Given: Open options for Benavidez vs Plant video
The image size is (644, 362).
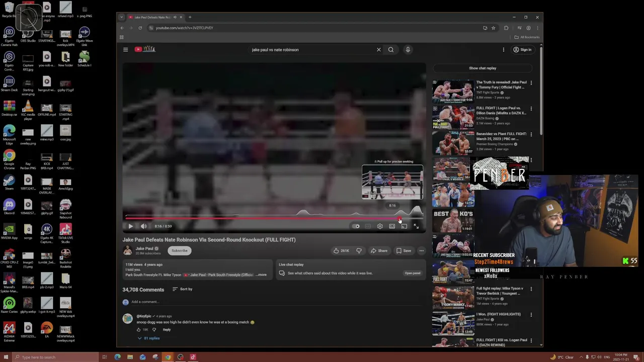Looking at the screenshot, I should 531,135.
